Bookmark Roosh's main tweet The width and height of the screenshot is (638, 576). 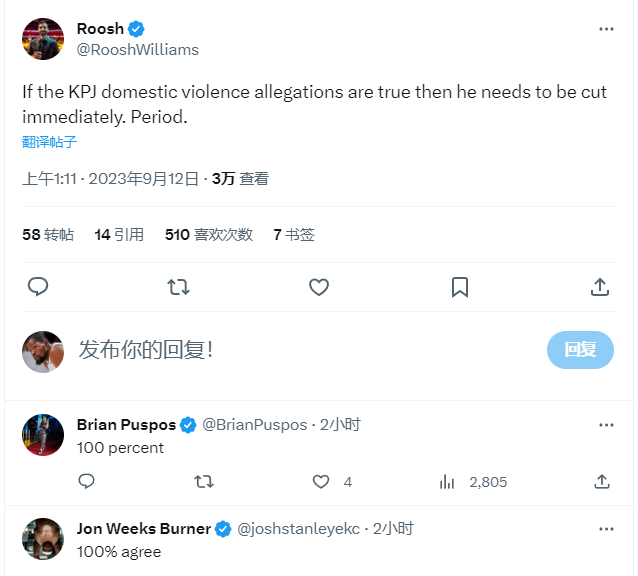[x=459, y=287]
